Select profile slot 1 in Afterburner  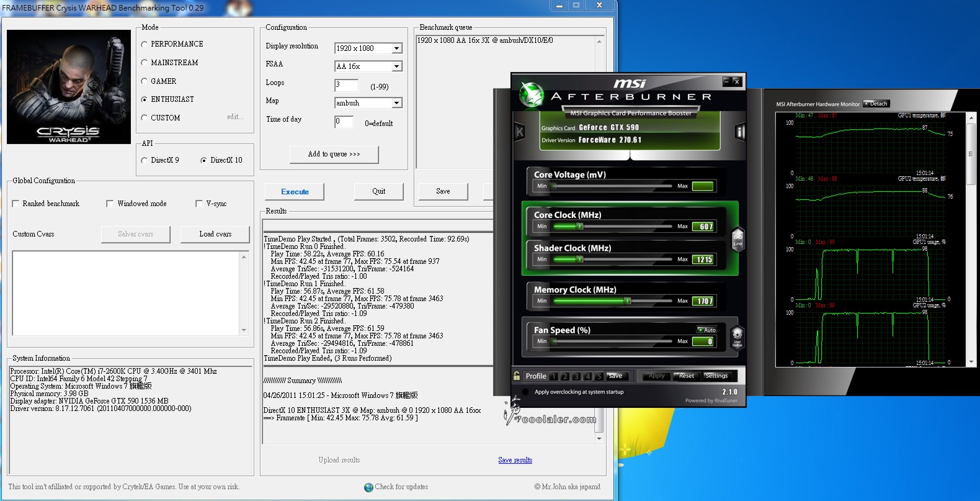click(553, 376)
